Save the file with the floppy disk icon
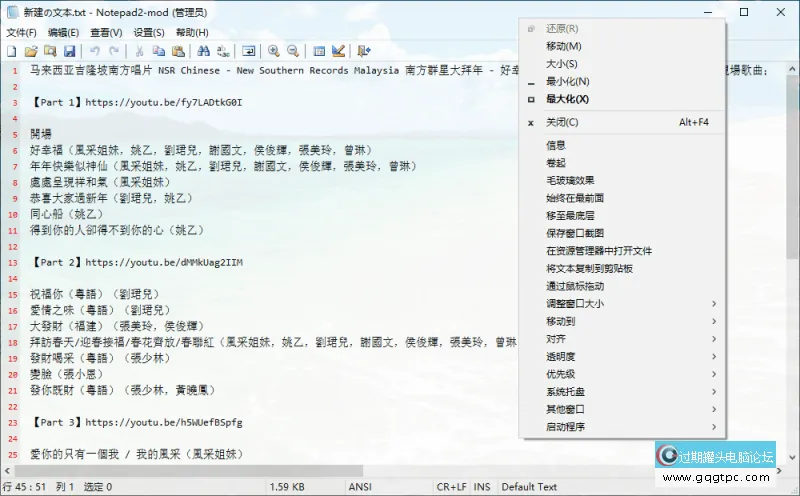This screenshot has height=496, width=800. pyautogui.click(x=69, y=51)
